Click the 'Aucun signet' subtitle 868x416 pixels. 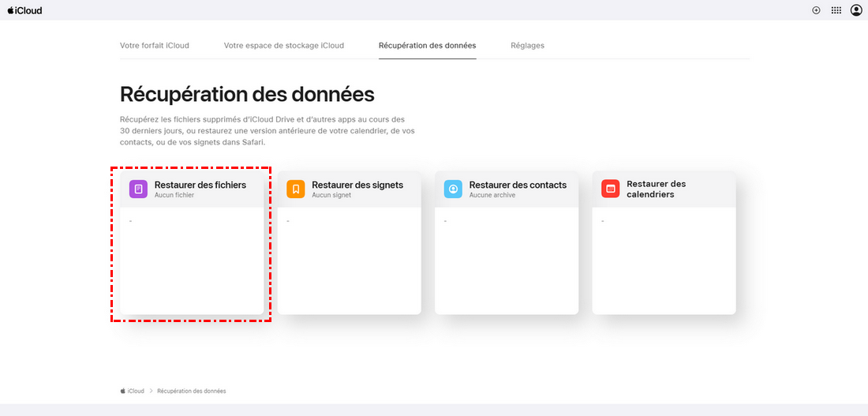(331, 196)
